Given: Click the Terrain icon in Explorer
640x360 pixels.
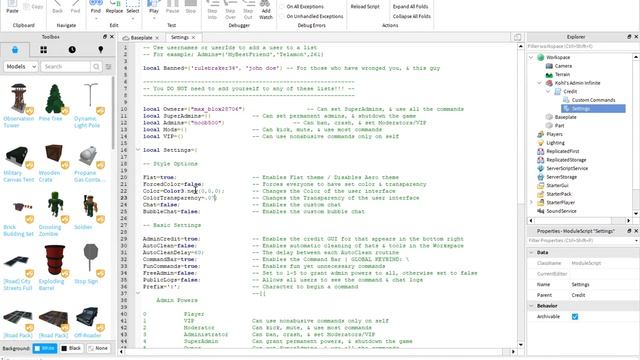Looking at the screenshot, I should (549, 74).
